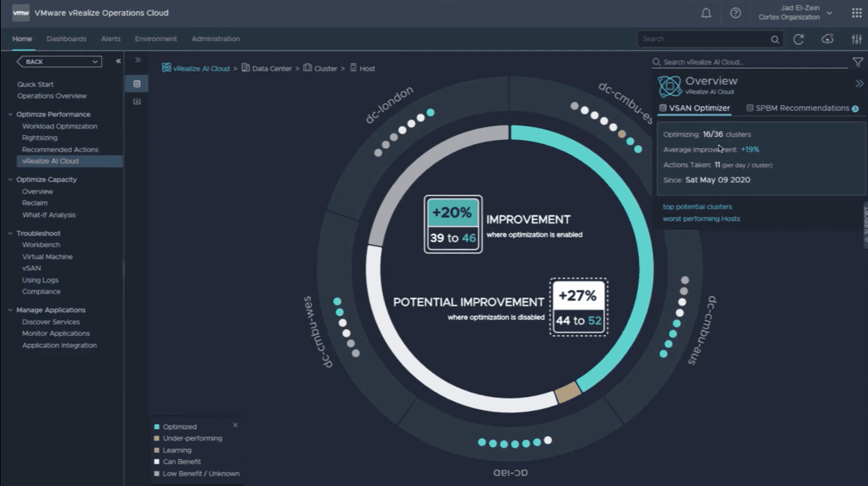The width and height of the screenshot is (868, 486).
Task: Collapse the Optimize Performance section
Action: click(11, 115)
